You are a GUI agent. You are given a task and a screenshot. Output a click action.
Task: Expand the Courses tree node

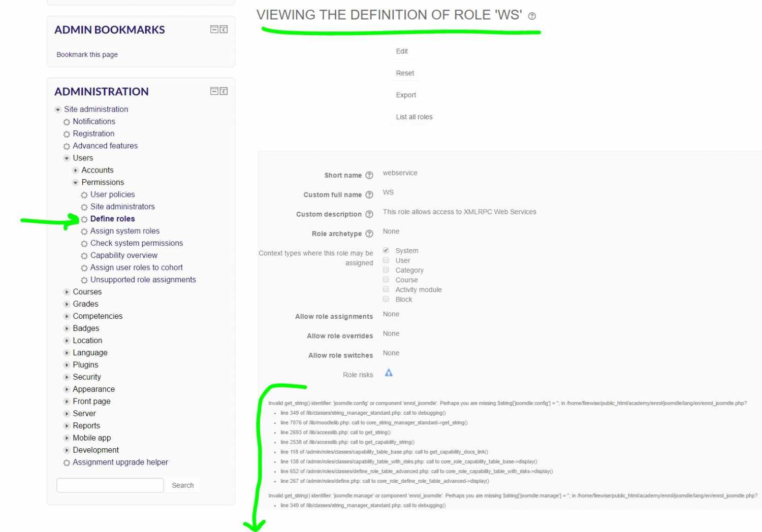tap(67, 292)
